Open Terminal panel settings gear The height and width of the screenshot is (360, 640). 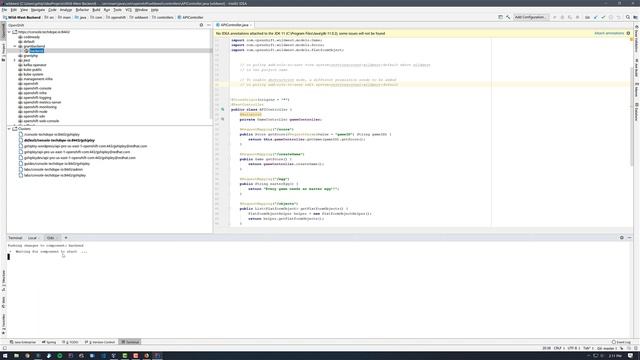[x=622, y=238]
